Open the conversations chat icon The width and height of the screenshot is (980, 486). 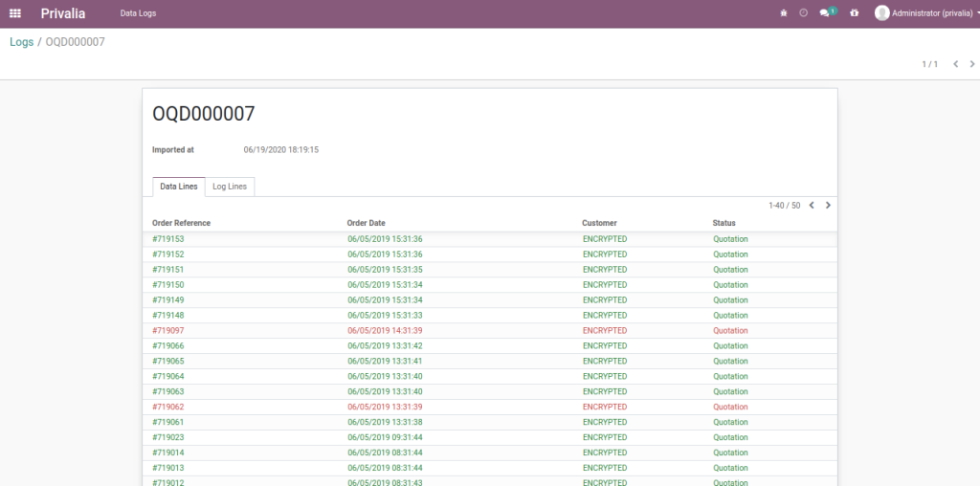click(x=828, y=12)
